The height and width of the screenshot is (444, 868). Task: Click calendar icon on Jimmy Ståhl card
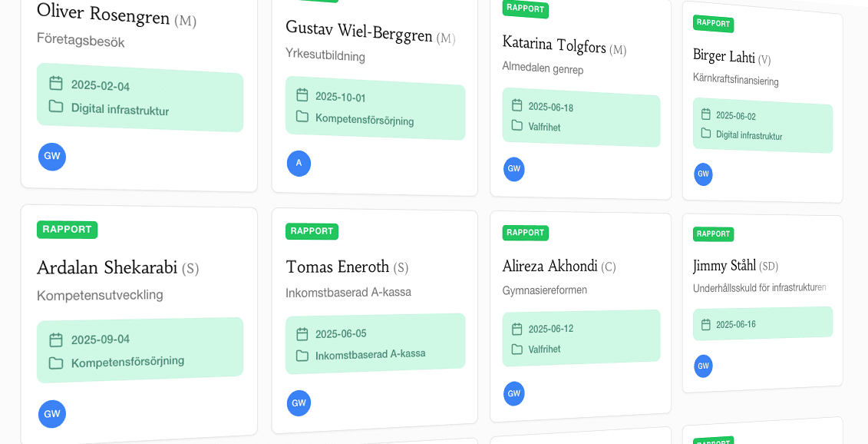point(705,325)
